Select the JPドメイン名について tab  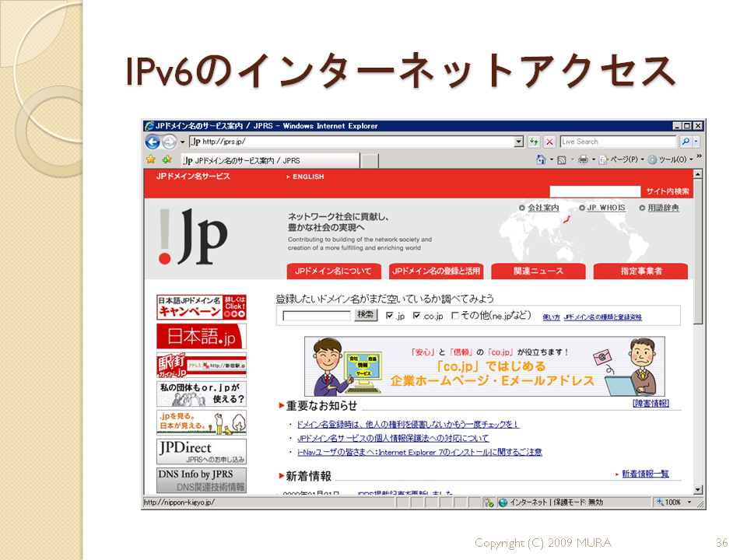pyautogui.click(x=334, y=271)
